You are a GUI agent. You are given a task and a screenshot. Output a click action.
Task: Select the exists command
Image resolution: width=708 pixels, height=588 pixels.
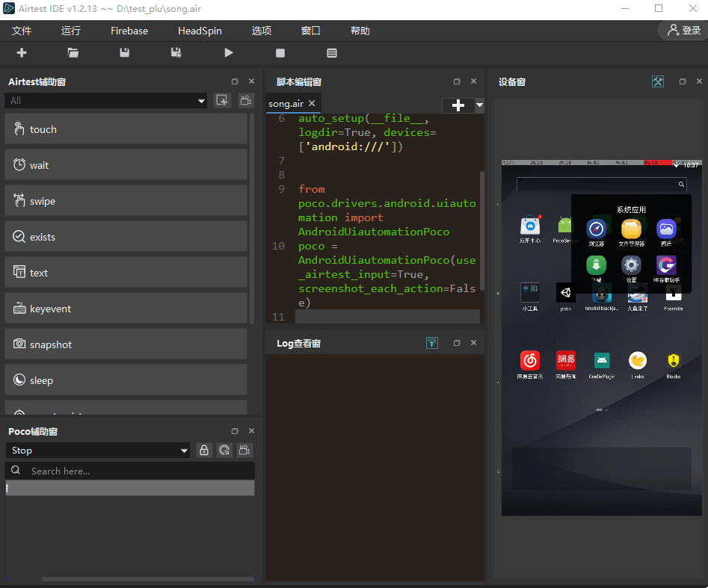pyautogui.click(x=126, y=237)
